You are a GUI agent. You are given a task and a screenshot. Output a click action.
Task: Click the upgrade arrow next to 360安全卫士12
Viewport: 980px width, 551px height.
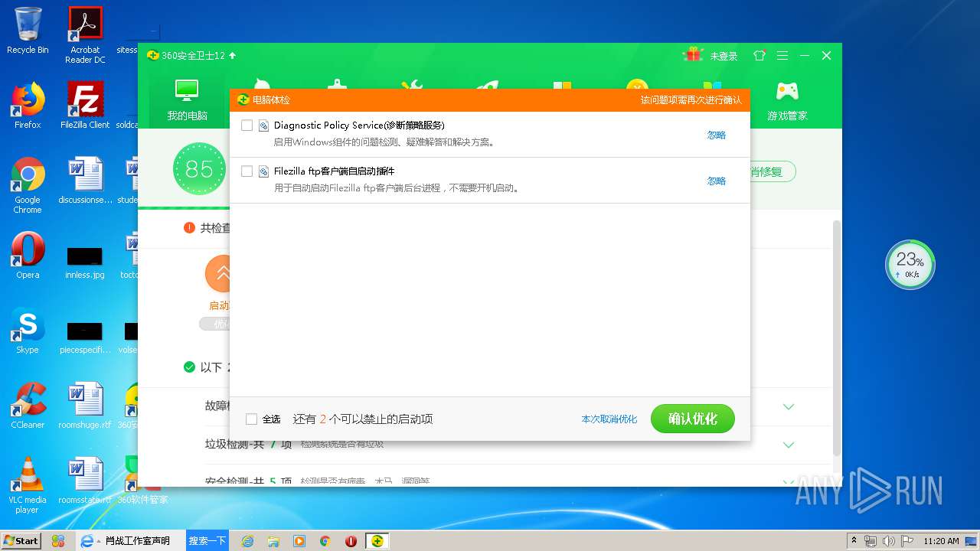point(233,56)
